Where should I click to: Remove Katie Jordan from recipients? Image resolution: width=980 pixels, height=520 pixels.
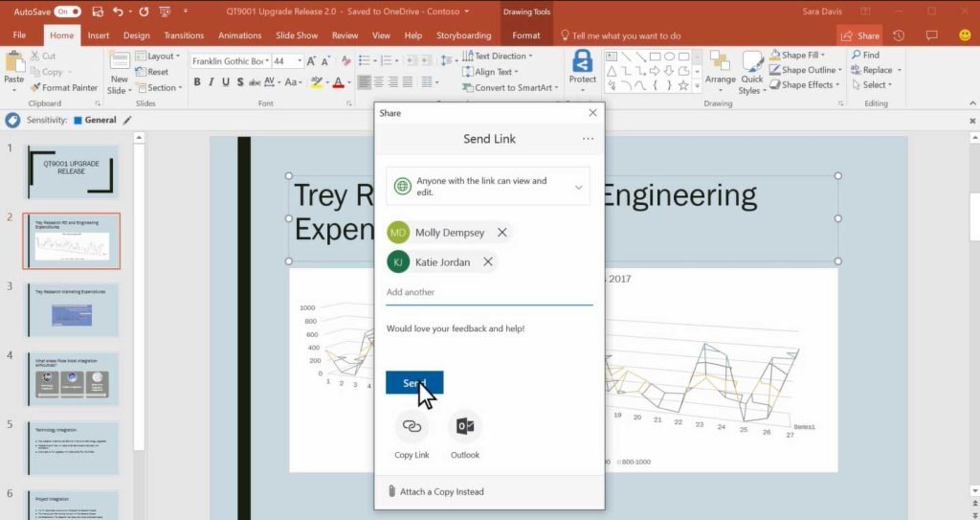point(488,261)
